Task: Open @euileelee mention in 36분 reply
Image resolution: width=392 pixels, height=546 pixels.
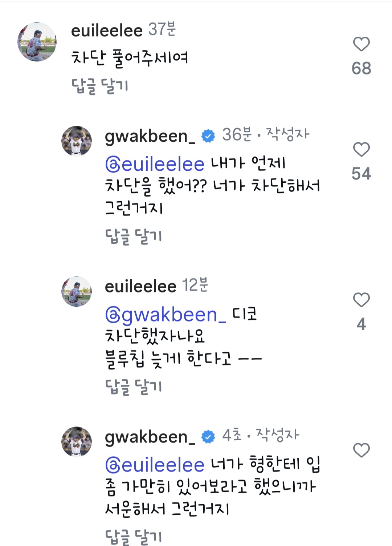Action: pyautogui.click(x=155, y=164)
